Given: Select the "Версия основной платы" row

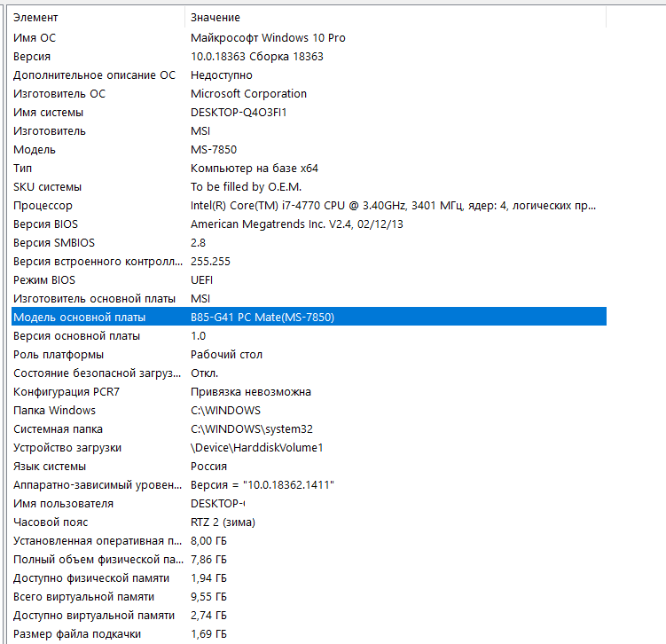Looking at the screenshot, I should coord(309,335).
